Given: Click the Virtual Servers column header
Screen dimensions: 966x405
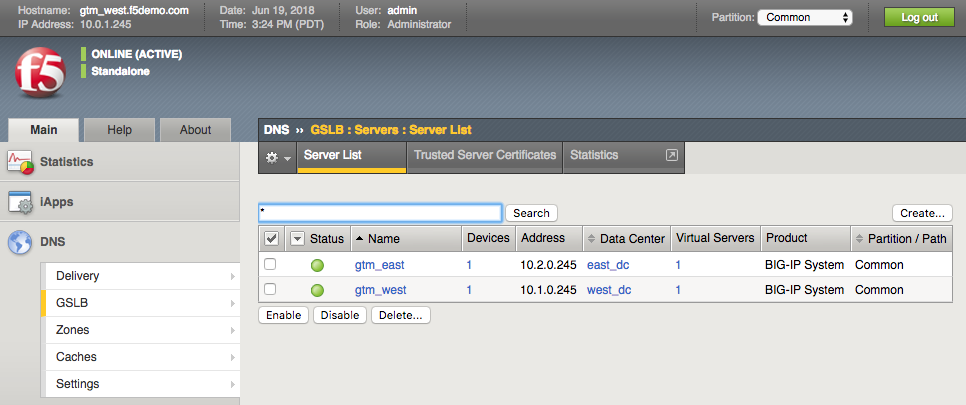Looking at the screenshot, I should [x=715, y=238].
